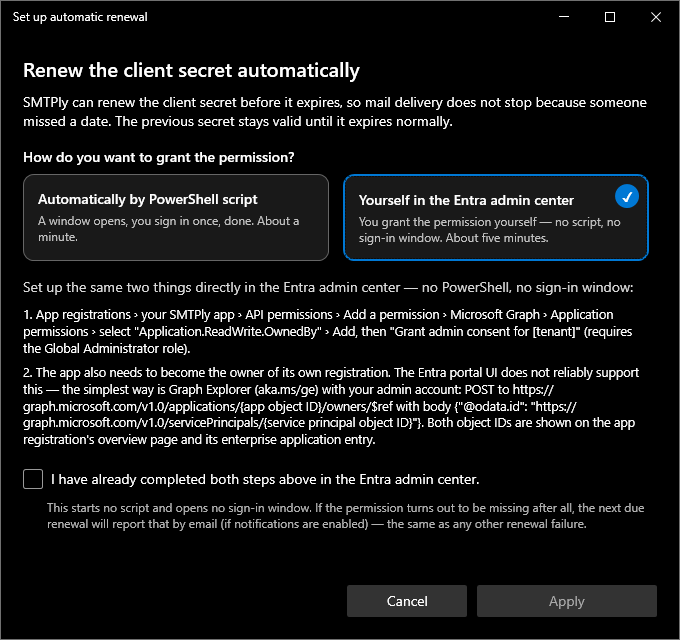Select 'Automatically by PowerShell script' option card
Screen dimensions: 680x640
176,217
